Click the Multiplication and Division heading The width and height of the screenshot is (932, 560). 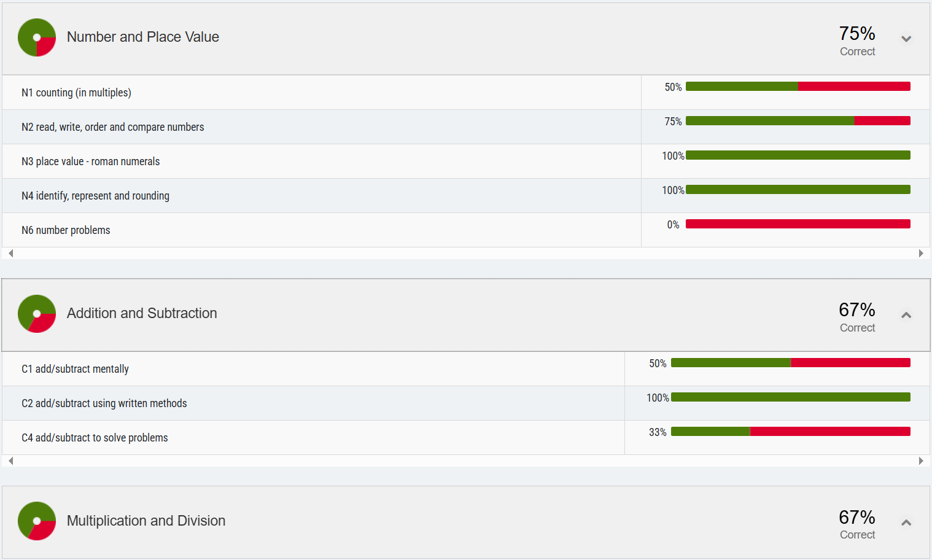[x=146, y=521]
